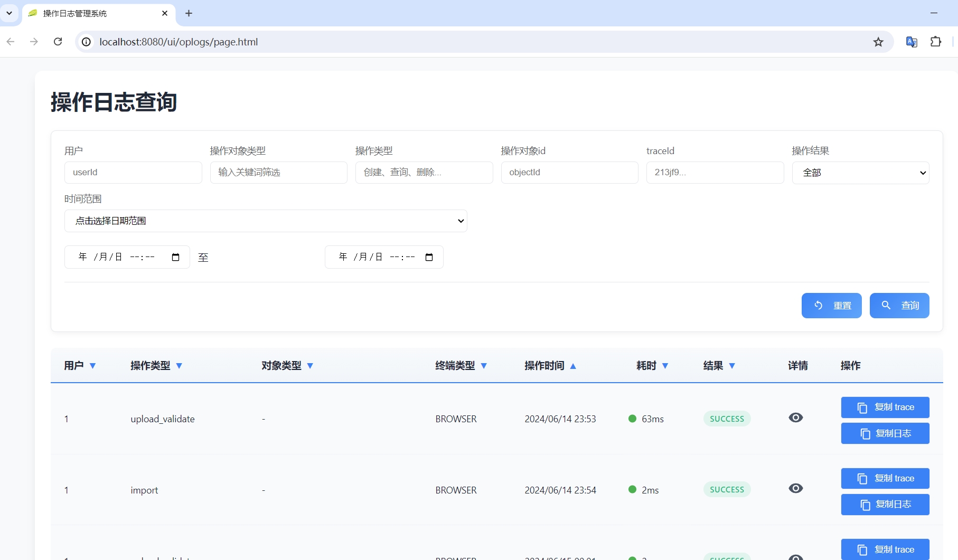
Task: Copy trace for upload_validate row
Action: coord(885,407)
